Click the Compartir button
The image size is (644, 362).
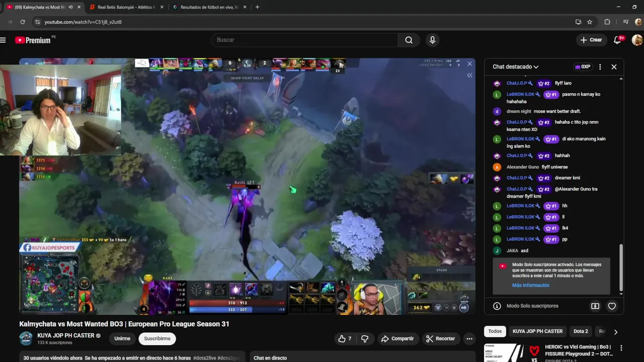click(x=397, y=338)
